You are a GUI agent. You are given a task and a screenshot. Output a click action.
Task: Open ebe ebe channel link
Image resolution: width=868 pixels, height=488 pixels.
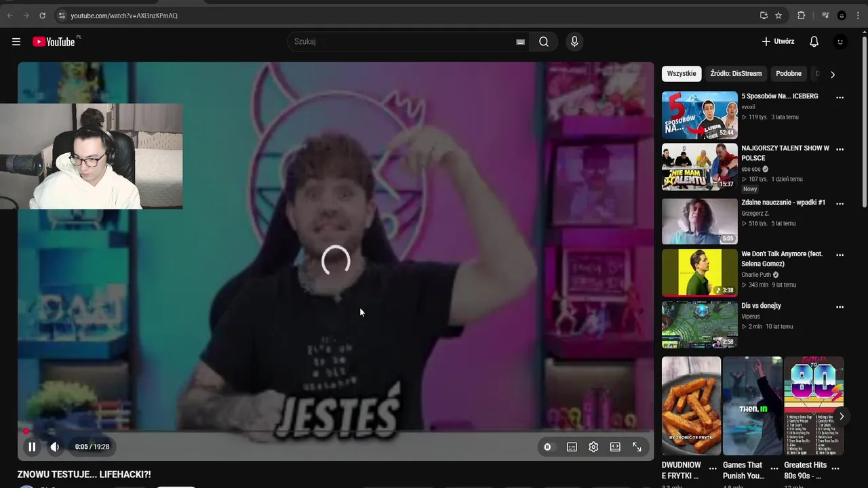coord(751,169)
